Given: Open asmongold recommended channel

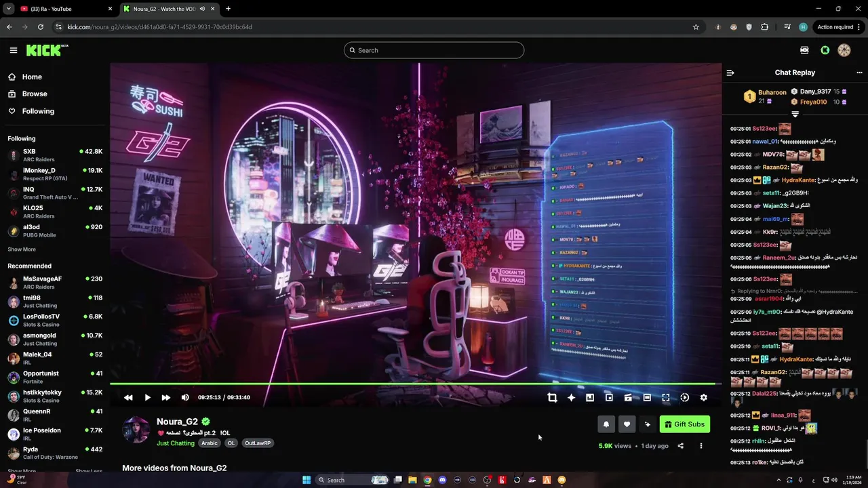Looking at the screenshot, I should coord(56,339).
